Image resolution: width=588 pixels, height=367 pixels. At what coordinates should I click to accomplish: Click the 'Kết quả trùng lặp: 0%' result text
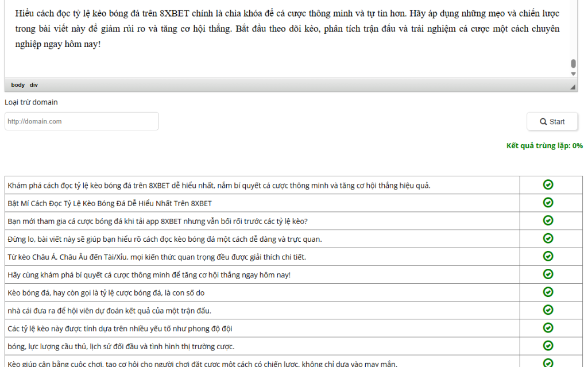(x=544, y=146)
